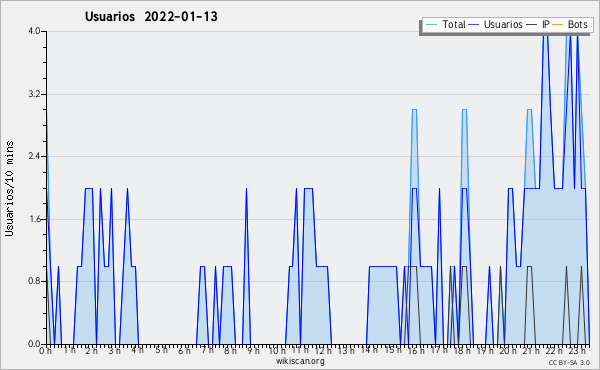Image resolution: width=600 pixels, height=370 pixels.
Task: Click the y-axis label 'Usuarios/10 mins'
Action: pos(9,188)
